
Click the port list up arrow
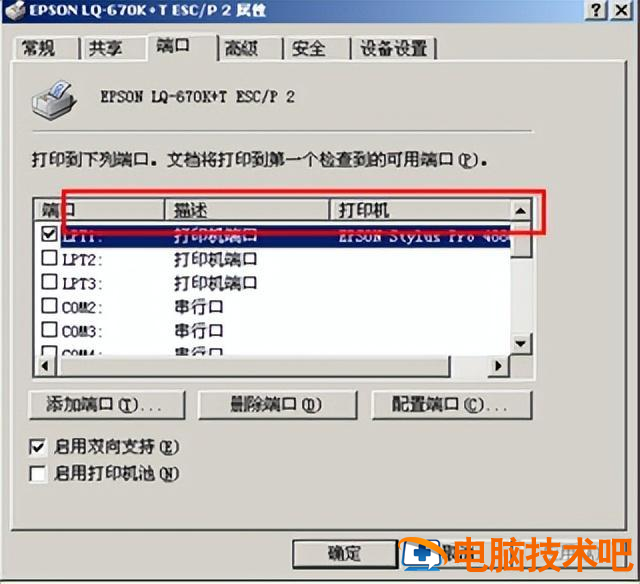[x=520, y=211]
